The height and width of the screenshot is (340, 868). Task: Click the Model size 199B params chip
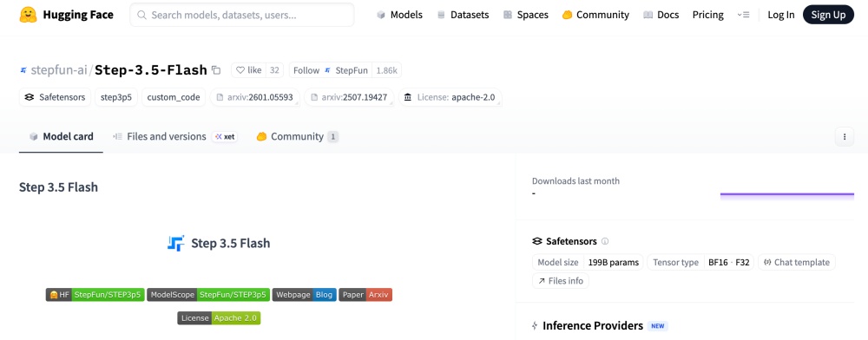click(588, 262)
